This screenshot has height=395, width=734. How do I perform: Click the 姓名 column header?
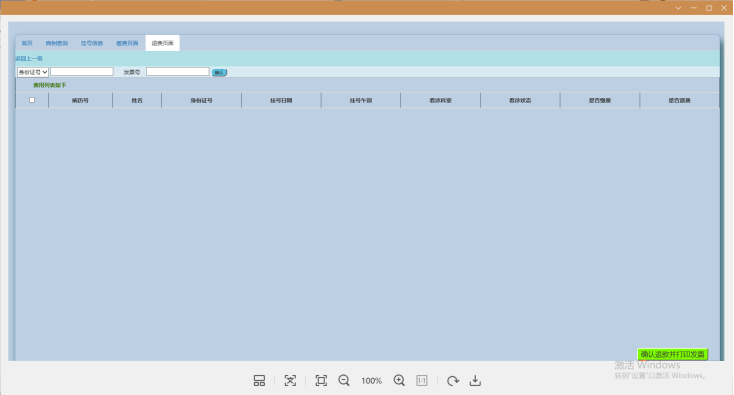pyautogui.click(x=137, y=101)
